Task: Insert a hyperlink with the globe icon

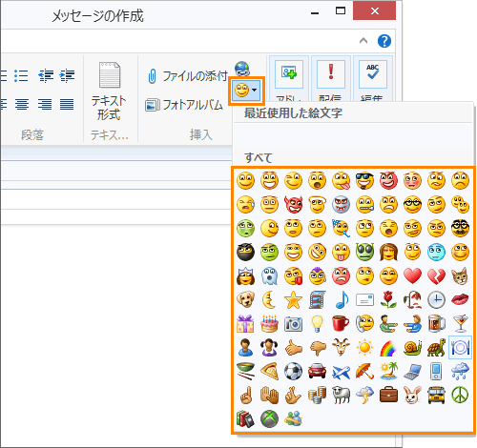Action: pos(242,69)
